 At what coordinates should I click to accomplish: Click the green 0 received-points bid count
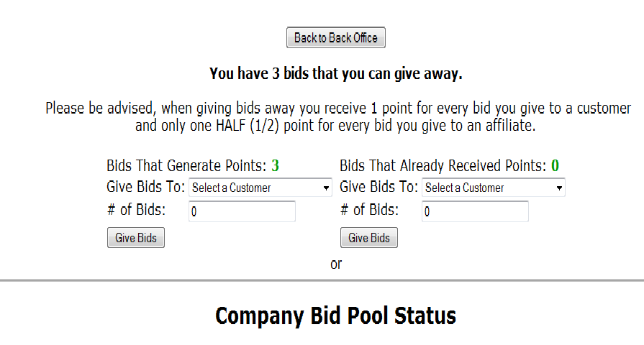[x=555, y=166]
